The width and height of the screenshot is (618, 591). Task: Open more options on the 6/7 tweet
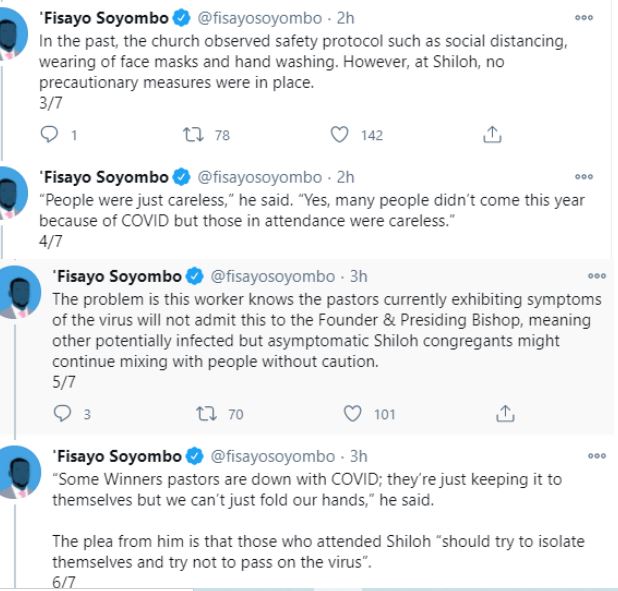(597, 456)
